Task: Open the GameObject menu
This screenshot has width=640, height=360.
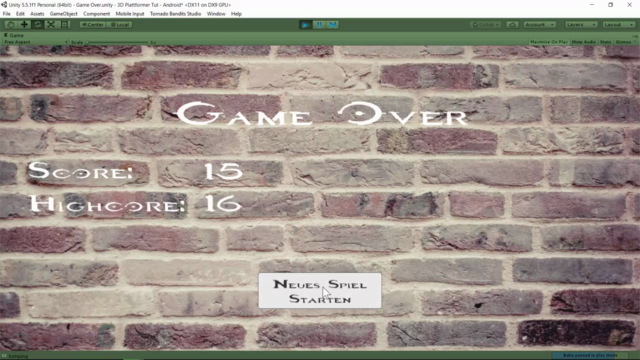Action: pyautogui.click(x=63, y=14)
